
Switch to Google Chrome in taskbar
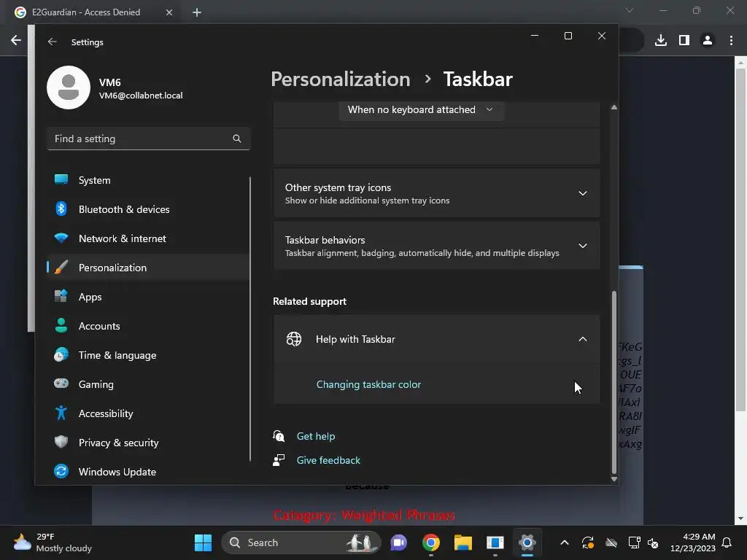click(x=430, y=542)
